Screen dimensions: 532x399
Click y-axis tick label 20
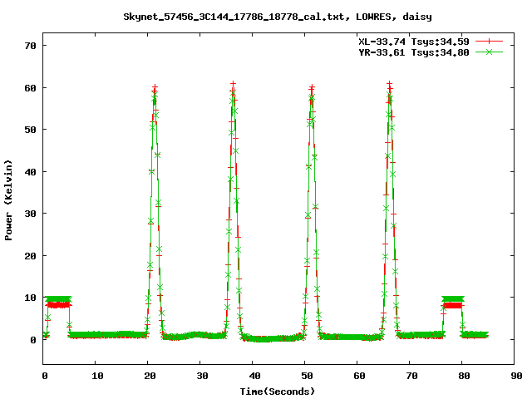click(30, 256)
